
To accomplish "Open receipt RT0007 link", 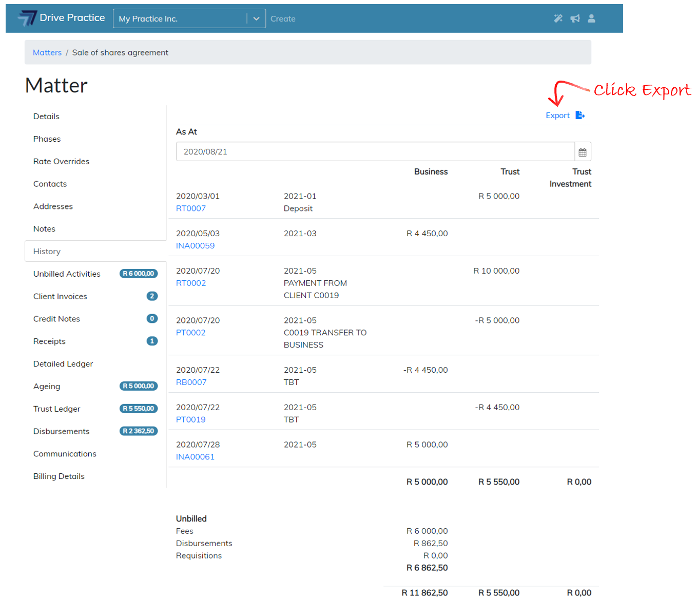I will pyautogui.click(x=191, y=208).
